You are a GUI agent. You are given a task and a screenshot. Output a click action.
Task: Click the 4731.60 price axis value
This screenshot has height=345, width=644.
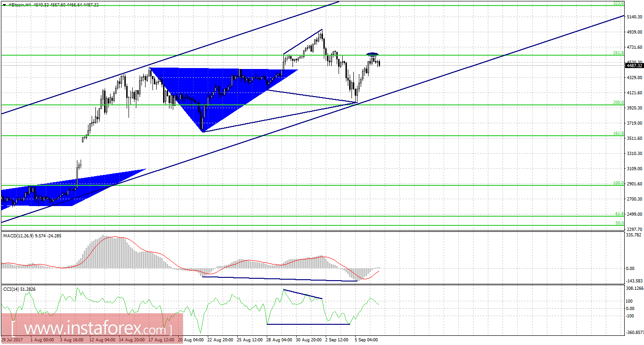(x=634, y=47)
